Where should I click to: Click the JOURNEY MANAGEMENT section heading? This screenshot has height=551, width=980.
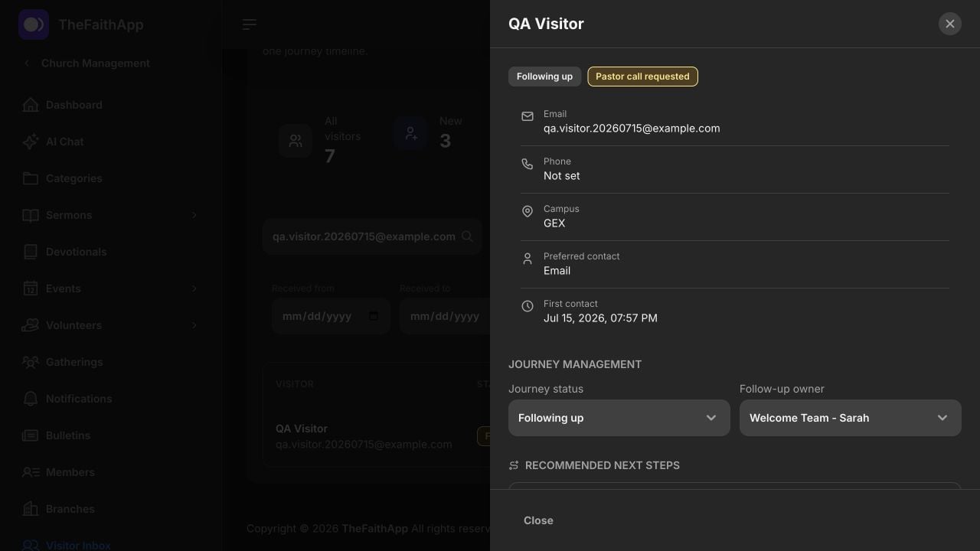[575, 364]
